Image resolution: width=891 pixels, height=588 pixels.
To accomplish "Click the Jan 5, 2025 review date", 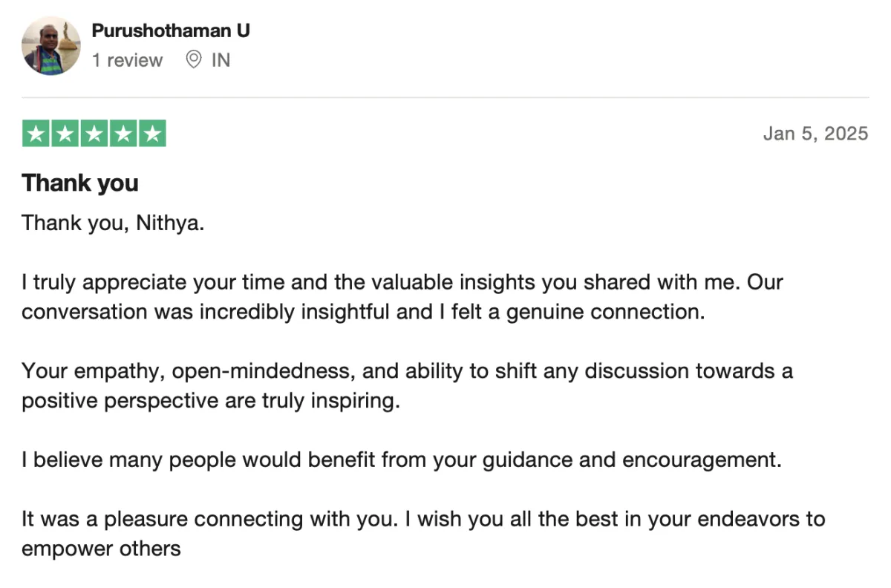I will (x=815, y=134).
